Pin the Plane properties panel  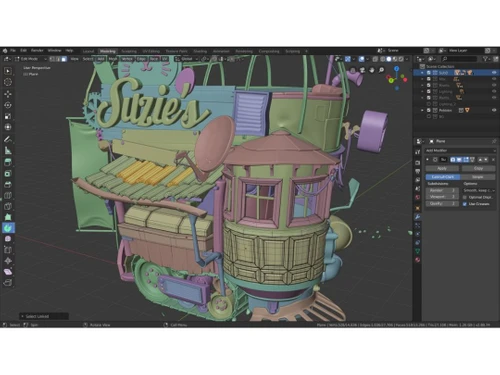point(494,141)
